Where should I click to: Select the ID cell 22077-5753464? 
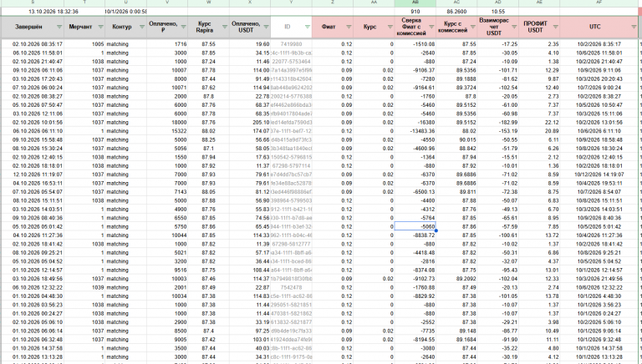point(291,61)
